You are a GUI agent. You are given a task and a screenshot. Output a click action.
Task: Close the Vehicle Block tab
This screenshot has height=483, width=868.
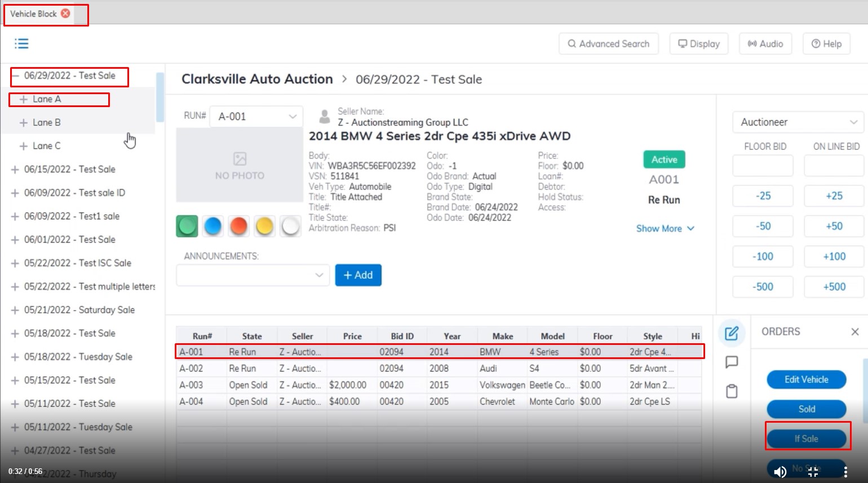pyautogui.click(x=65, y=14)
